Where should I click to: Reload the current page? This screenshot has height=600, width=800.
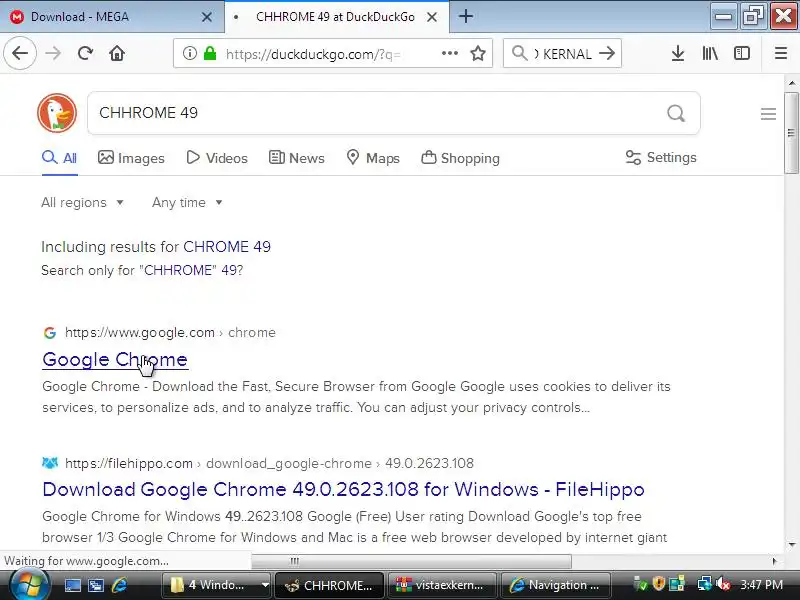85,53
